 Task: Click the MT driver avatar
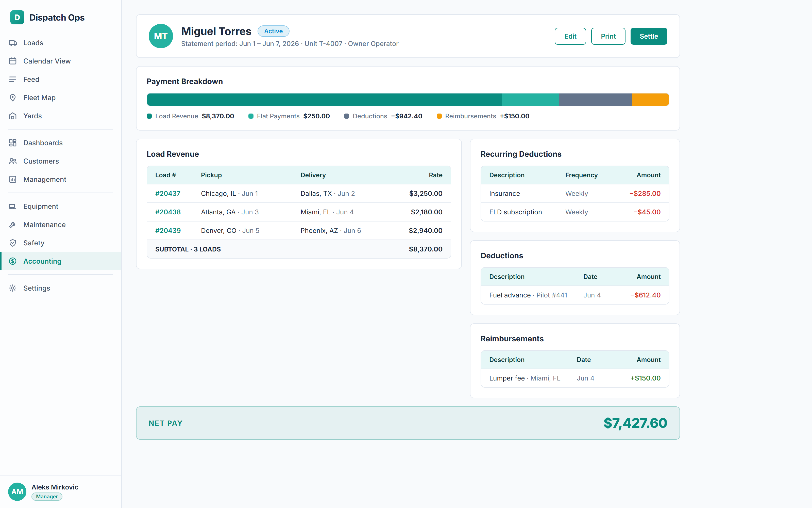tap(161, 36)
